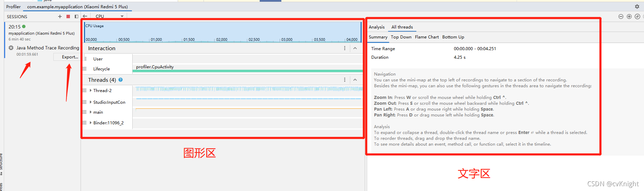Zoom out the timeline
The width and height of the screenshot is (644, 191).
pyautogui.click(x=621, y=16)
